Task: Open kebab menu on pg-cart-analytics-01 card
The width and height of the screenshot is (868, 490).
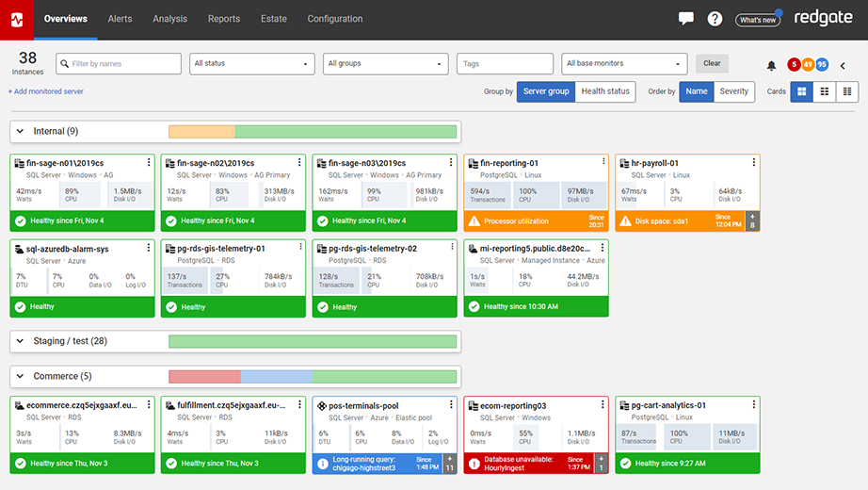Action: pyautogui.click(x=753, y=404)
